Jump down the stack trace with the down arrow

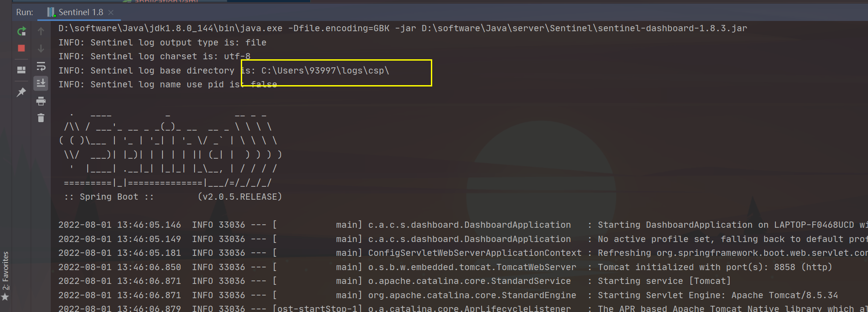(41, 48)
